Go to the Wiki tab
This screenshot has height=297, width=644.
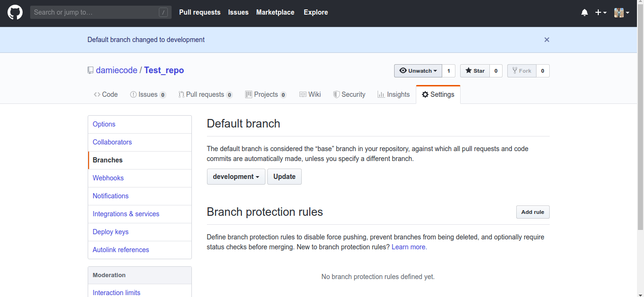pyautogui.click(x=310, y=94)
